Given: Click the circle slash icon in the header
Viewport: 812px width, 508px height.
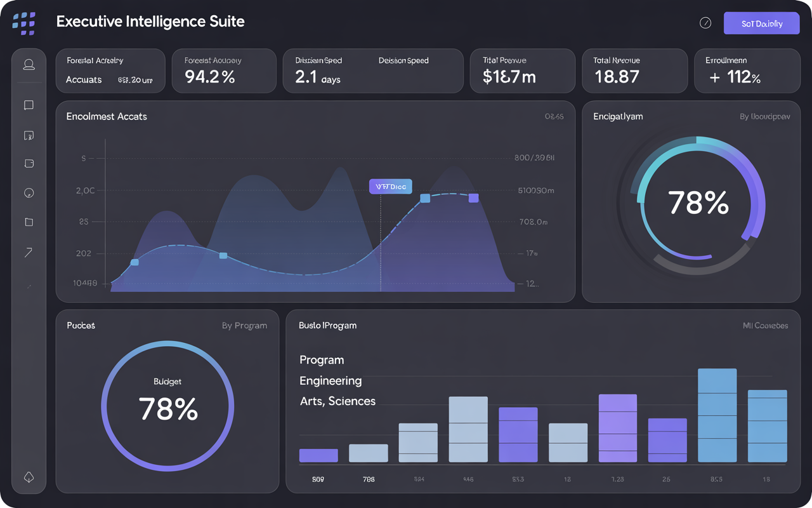Looking at the screenshot, I should point(705,23).
